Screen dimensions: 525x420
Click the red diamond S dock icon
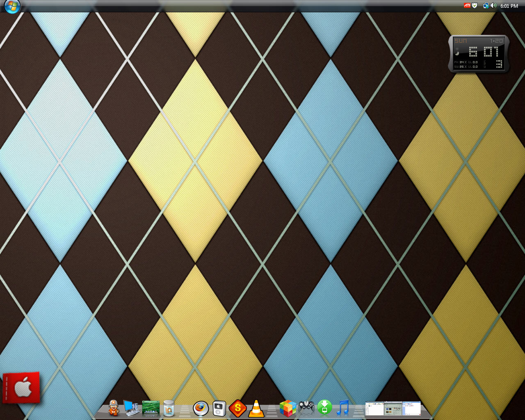tap(238, 409)
